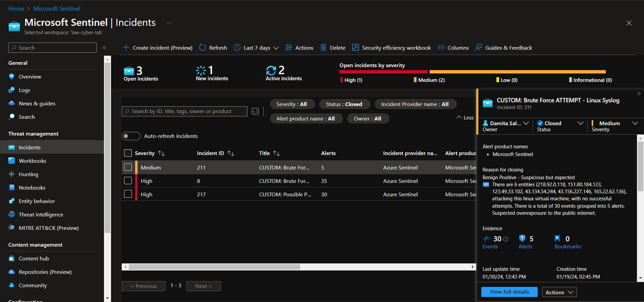Toggle Auto-refresh incidents switch

(x=131, y=136)
